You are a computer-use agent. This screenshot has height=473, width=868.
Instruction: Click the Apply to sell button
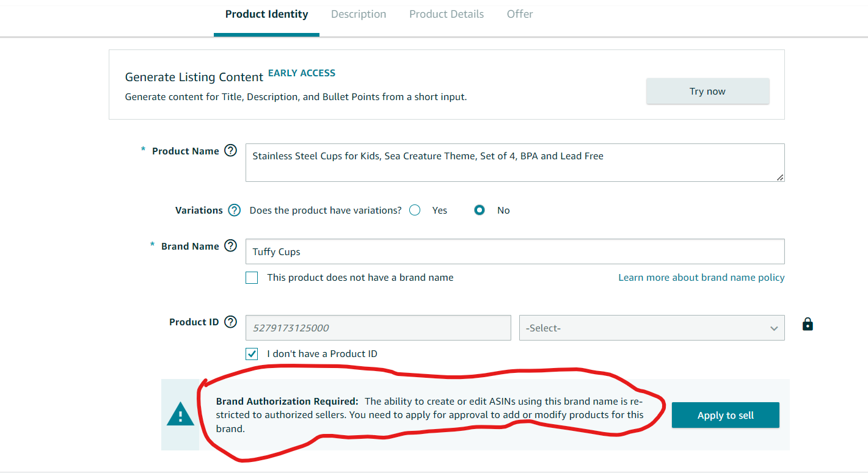[x=726, y=415]
